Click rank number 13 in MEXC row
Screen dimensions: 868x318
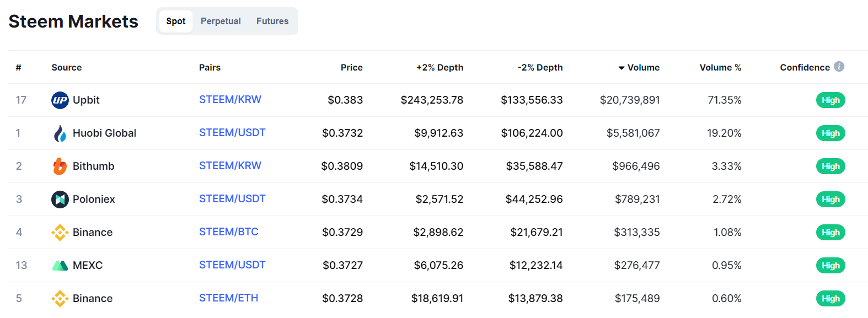(21, 266)
